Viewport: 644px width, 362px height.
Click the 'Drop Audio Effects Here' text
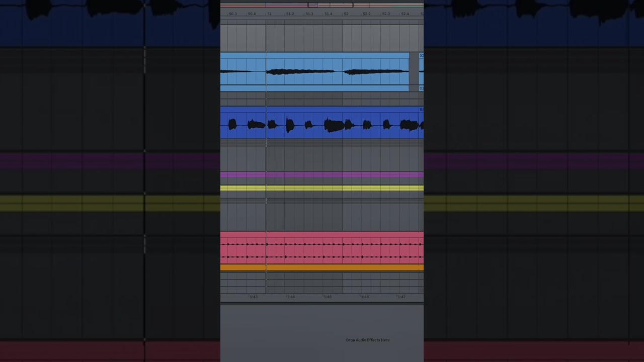[x=368, y=340]
